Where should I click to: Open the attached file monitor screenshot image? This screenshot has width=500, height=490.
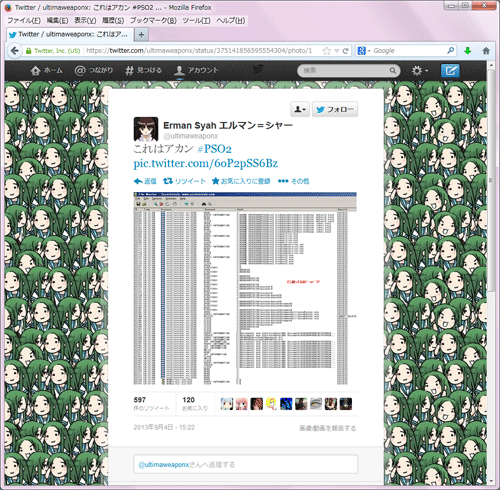tap(245, 288)
